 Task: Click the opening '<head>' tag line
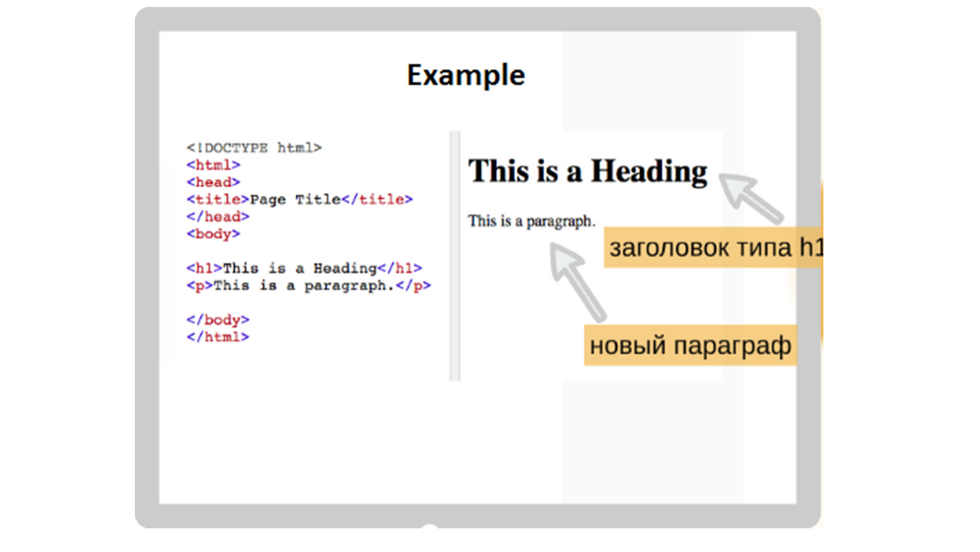(214, 182)
